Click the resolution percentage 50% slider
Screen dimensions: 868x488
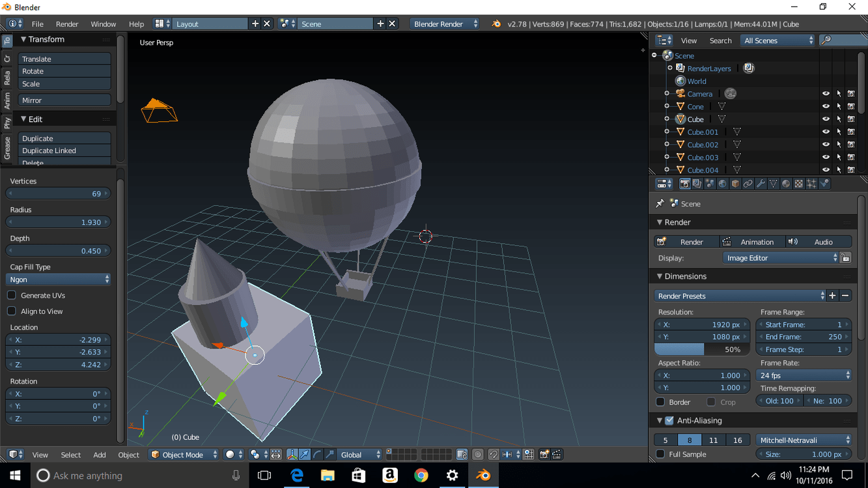click(x=701, y=350)
